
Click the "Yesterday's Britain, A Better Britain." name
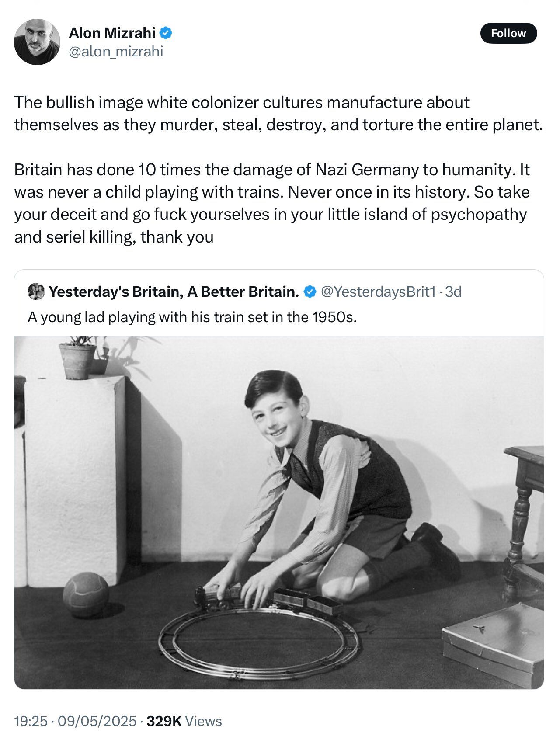point(174,292)
